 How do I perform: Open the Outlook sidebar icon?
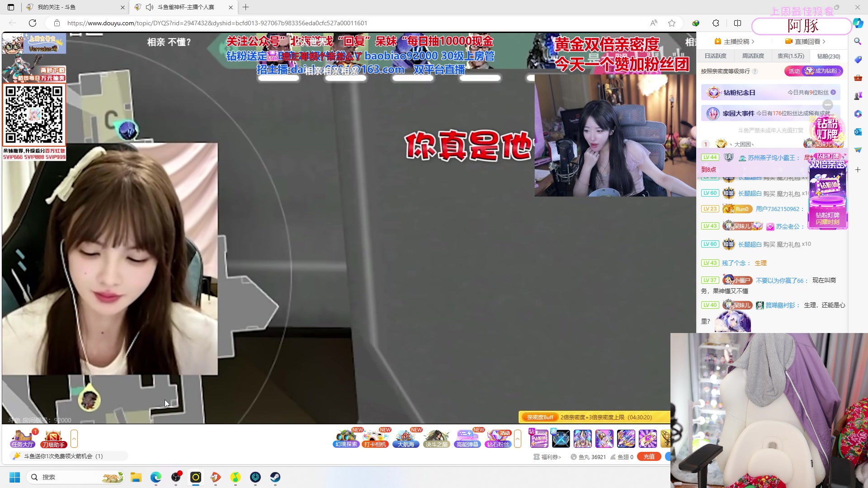tap(858, 132)
